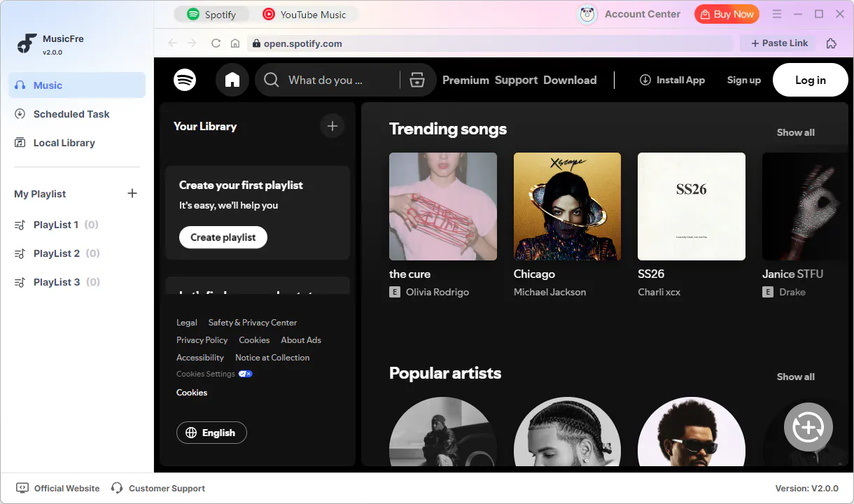Click the Customer Support headset icon
The image size is (854, 504).
(117, 488)
